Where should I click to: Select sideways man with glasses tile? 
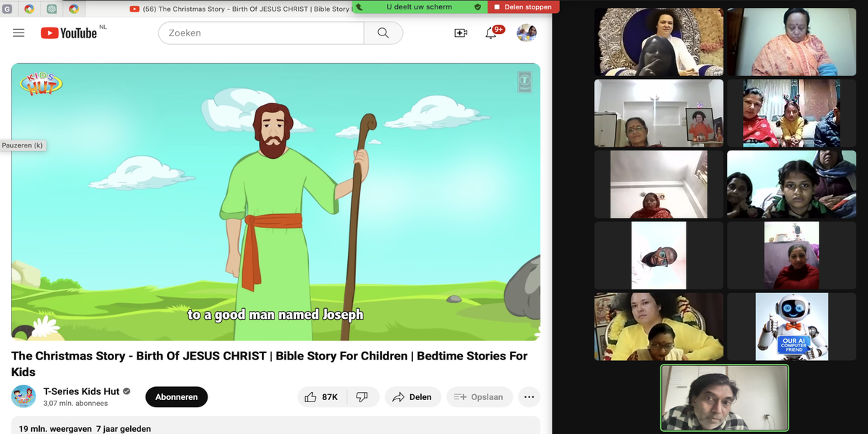(658, 255)
